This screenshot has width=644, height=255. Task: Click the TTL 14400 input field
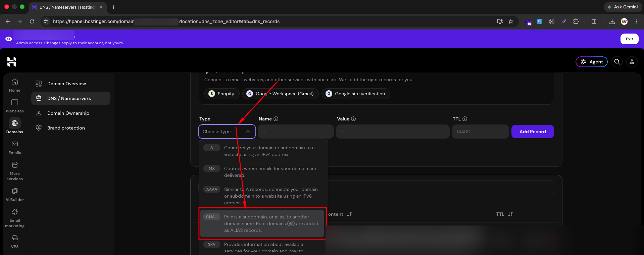pos(480,132)
